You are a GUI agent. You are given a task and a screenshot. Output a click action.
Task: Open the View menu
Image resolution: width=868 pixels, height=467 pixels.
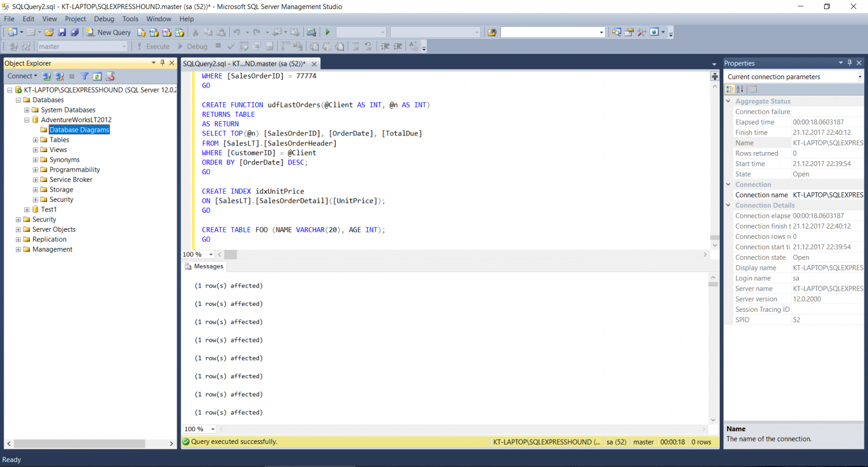point(50,19)
